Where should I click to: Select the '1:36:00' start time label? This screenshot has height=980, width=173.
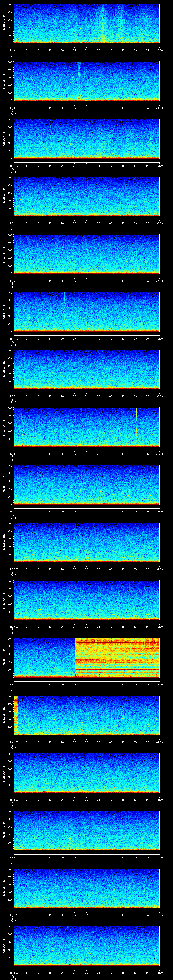[14, 454]
